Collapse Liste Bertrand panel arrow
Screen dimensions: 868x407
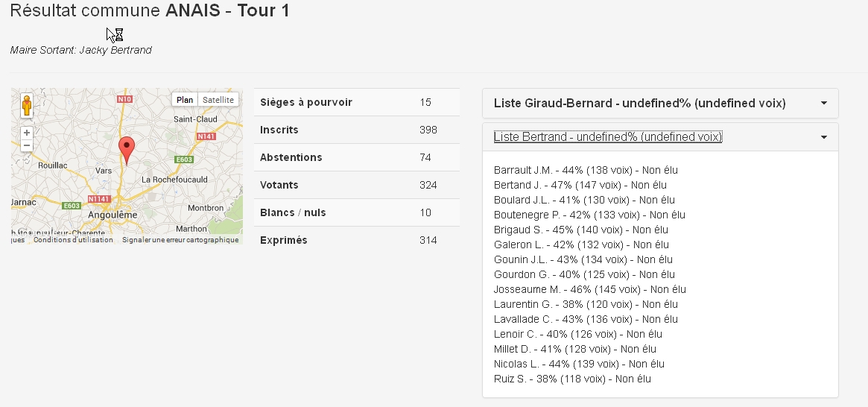(x=823, y=137)
